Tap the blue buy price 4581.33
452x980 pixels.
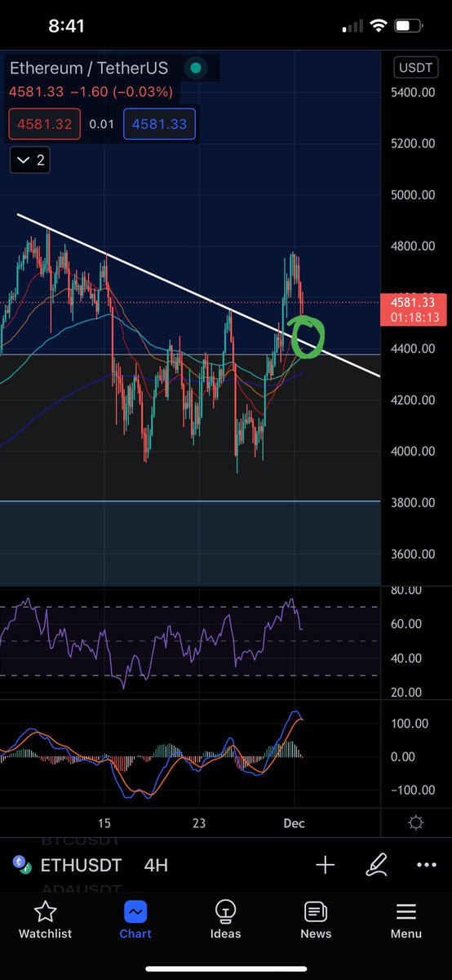(x=161, y=125)
